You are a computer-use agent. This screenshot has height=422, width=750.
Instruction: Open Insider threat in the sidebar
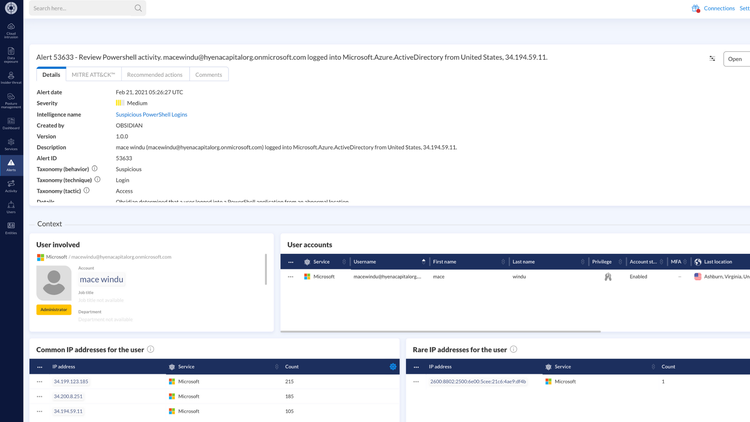tap(11, 78)
